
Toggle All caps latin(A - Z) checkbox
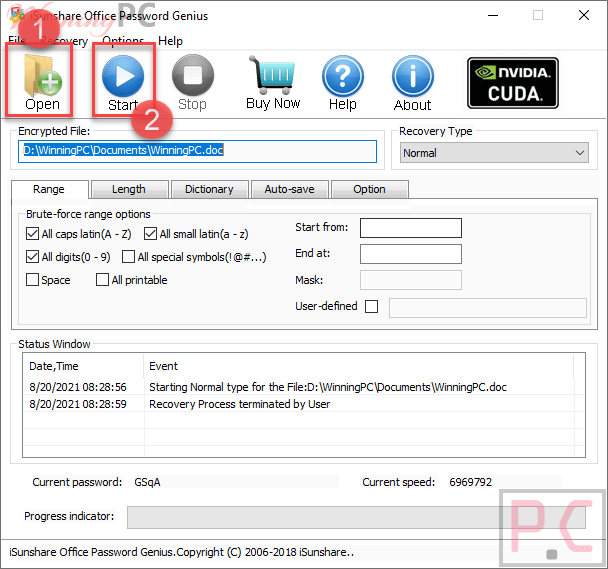tap(32, 233)
